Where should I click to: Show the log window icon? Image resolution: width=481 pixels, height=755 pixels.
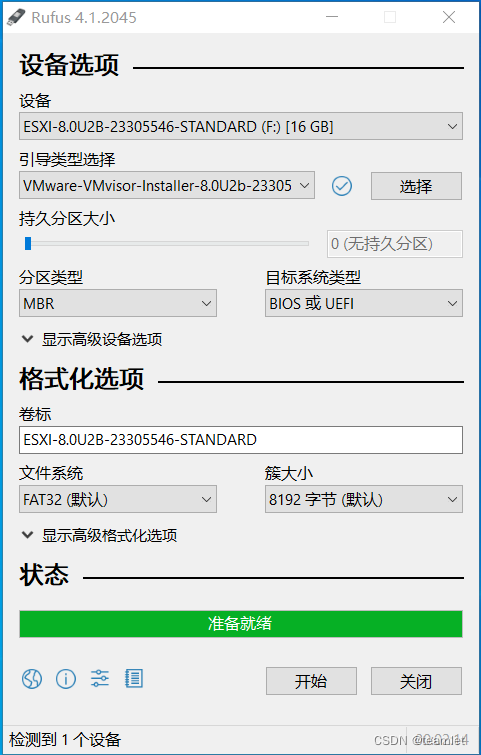(134, 678)
